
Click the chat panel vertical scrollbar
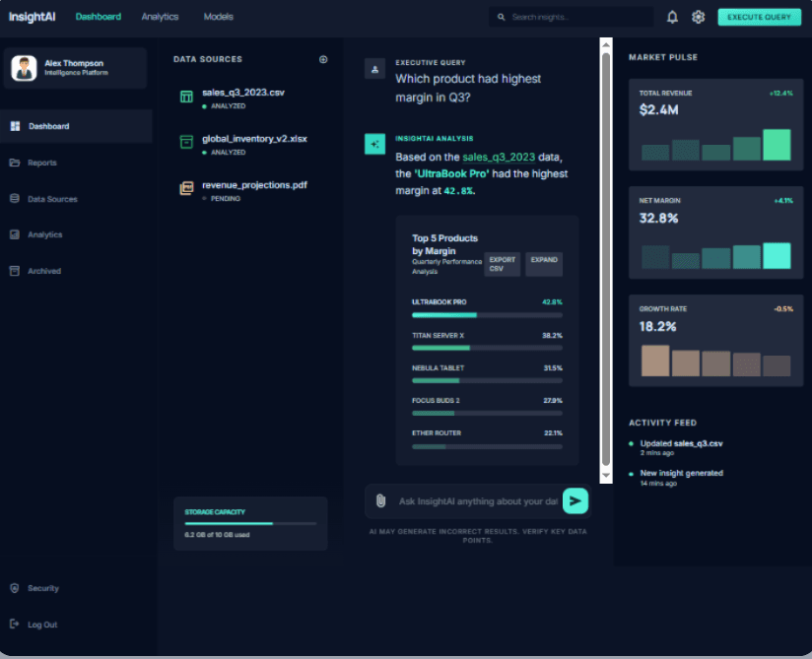click(606, 256)
